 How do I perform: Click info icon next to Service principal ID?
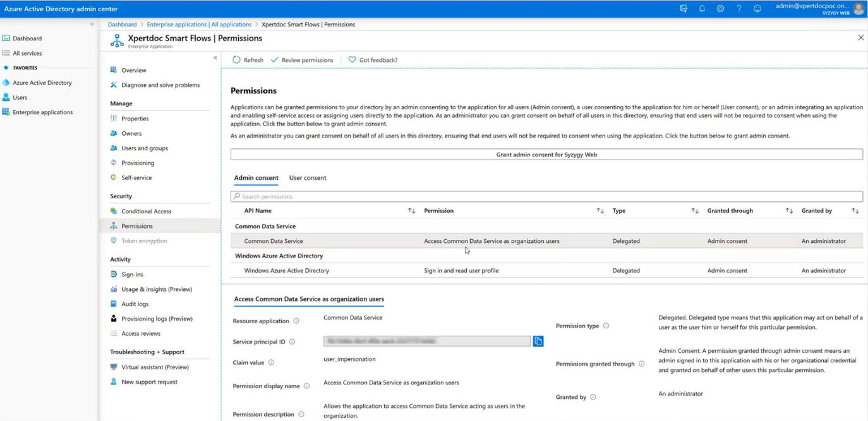click(292, 342)
